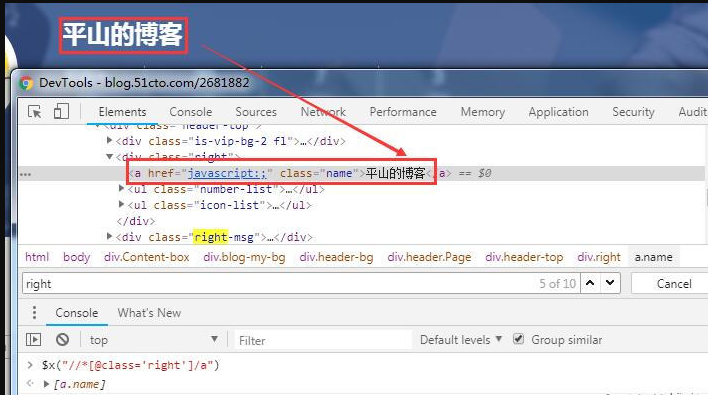Image resolution: width=708 pixels, height=395 pixels.
Task: Open the Application tab
Action: point(559,112)
